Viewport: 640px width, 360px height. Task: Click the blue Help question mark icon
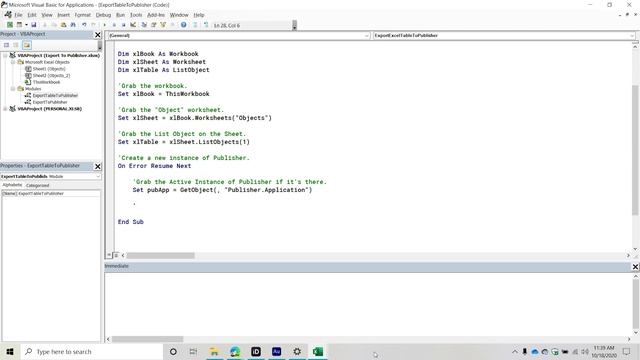pyautogui.click(x=184, y=25)
